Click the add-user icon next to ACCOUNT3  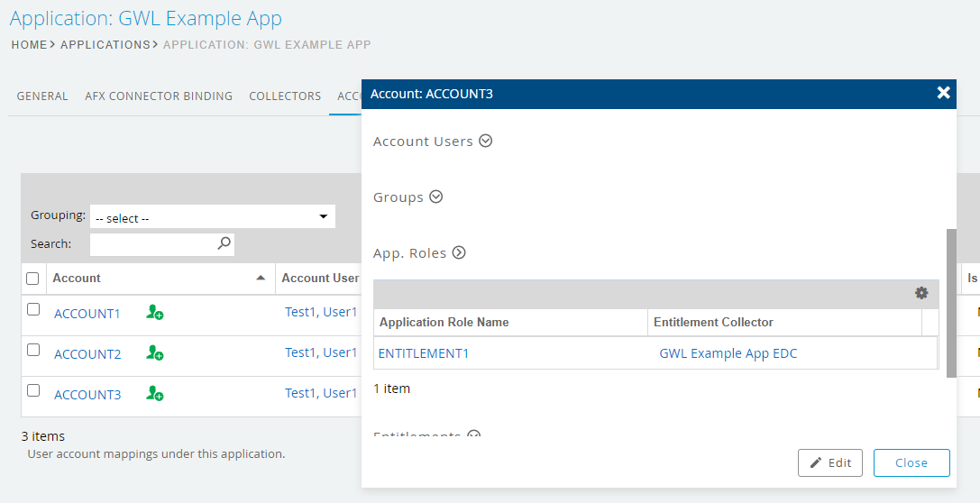[x=155, y=394]
